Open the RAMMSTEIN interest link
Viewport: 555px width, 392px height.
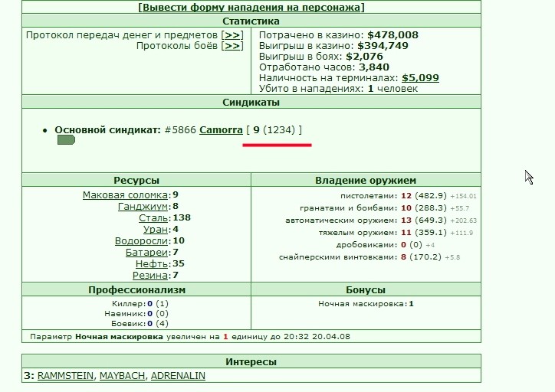(x=65, y=375)
